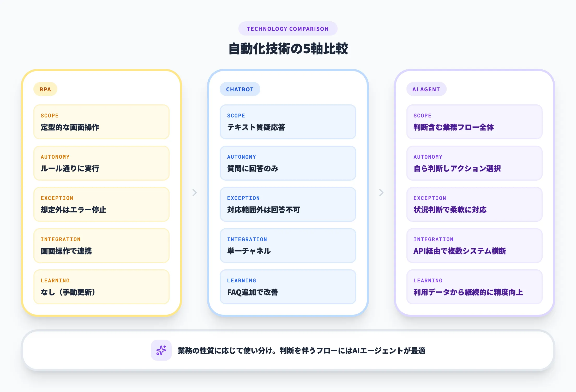Viewport: 576px width, 392px height.
Task: Click the TECHNOLOGY COMPARISON pill label
Action: (x=288, y=29)
